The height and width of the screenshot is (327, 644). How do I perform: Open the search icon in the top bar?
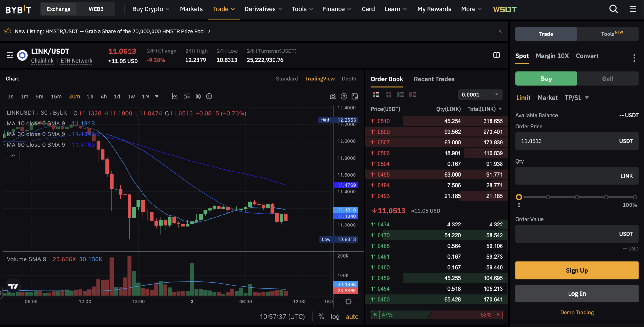pyautogui.click(x=613, y=9)
